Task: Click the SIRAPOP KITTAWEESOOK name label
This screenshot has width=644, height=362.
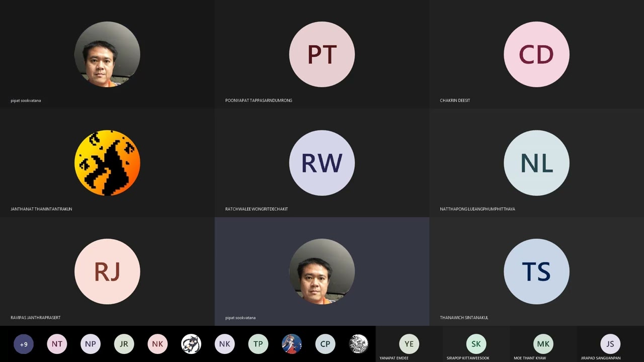Action: click(x=468, y=358)
